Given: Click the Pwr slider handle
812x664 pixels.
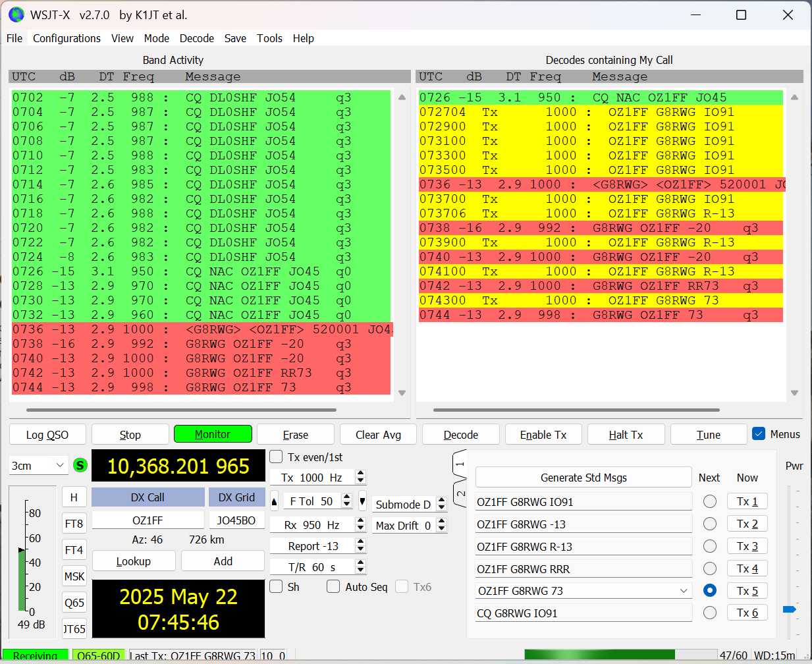Looking at the screenshot, I should 790,609.
